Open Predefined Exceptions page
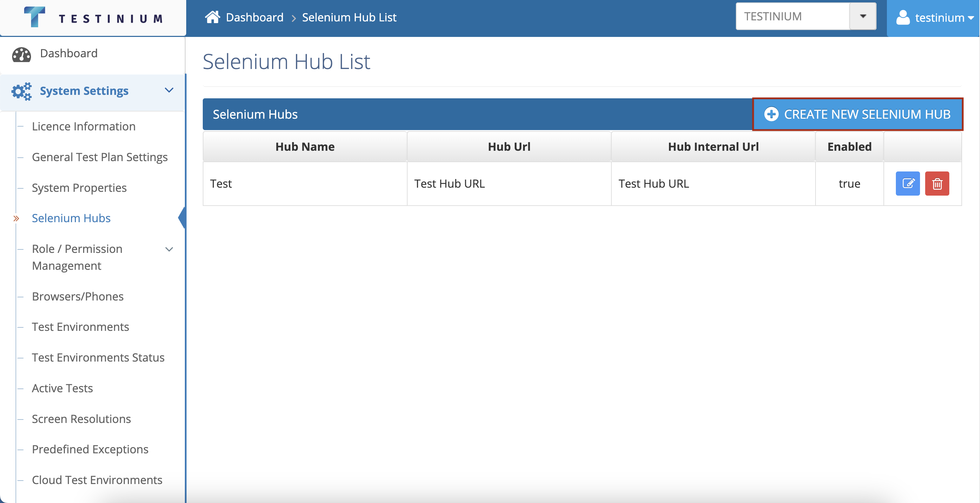The height and width of the screenshot is (503, 980). point(90,449)
